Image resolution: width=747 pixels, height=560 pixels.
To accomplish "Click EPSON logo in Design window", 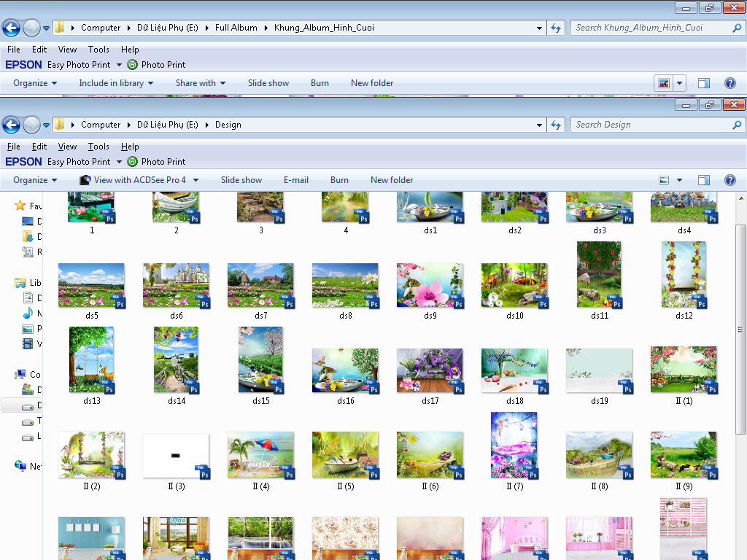I will coord(24,161).
